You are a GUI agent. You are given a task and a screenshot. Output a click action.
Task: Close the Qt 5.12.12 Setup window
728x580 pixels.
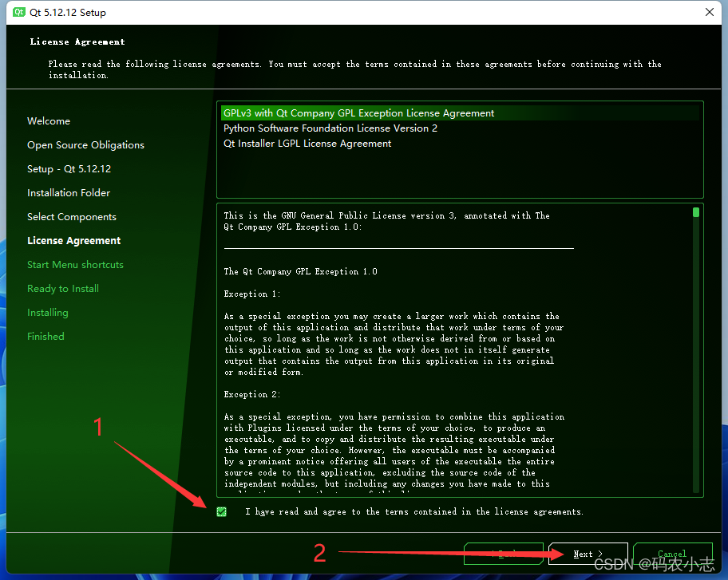[710, 12]
